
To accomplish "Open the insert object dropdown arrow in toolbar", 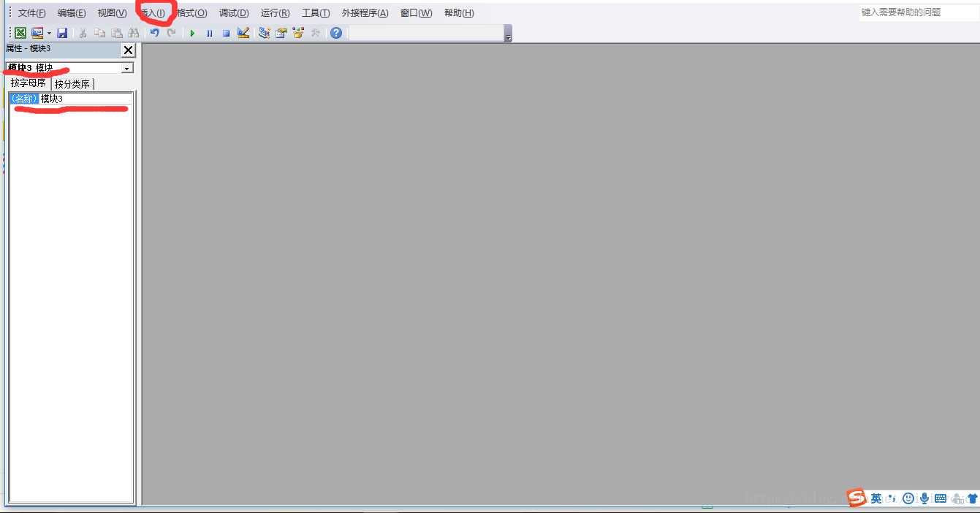I will (x=49, y=33).
